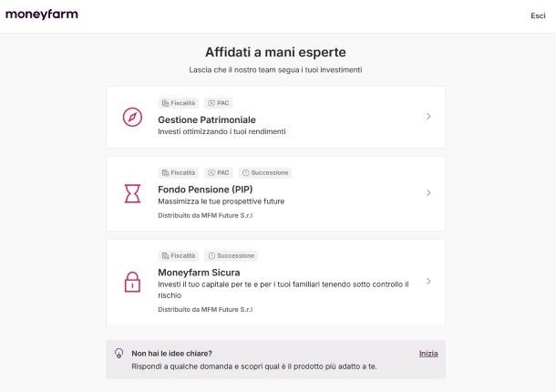
Task: Select the Moneyfarm Sicura title
Action: (x=199, y=272)
